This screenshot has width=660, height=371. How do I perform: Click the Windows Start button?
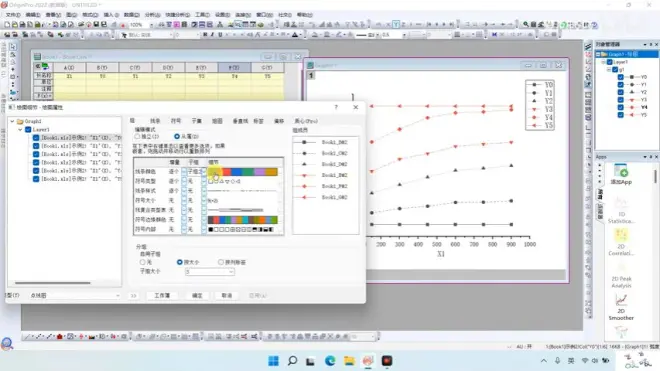coord(274,361)
